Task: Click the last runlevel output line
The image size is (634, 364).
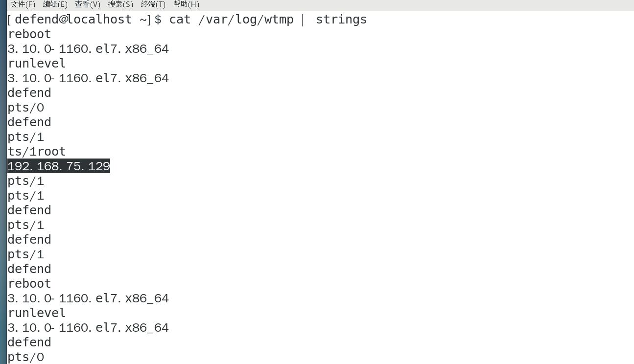Action: [37, 313]
